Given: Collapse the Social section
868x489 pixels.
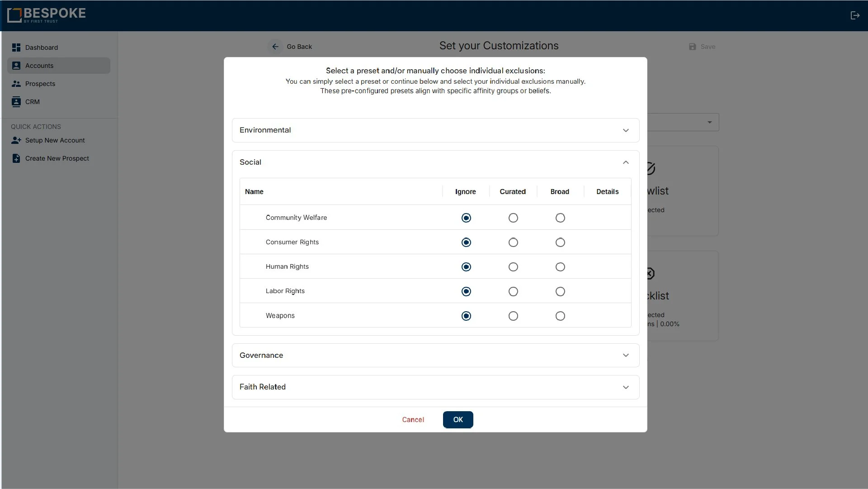Looking at the screenshot, I should click(x=626, y=162).
